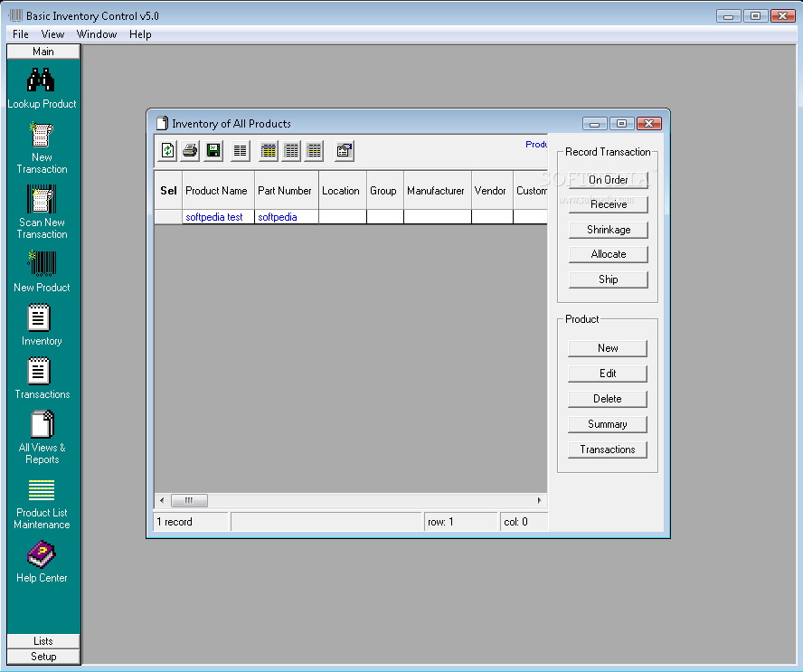Open Lookup Product from the sidebar

(x=42, y=81)
